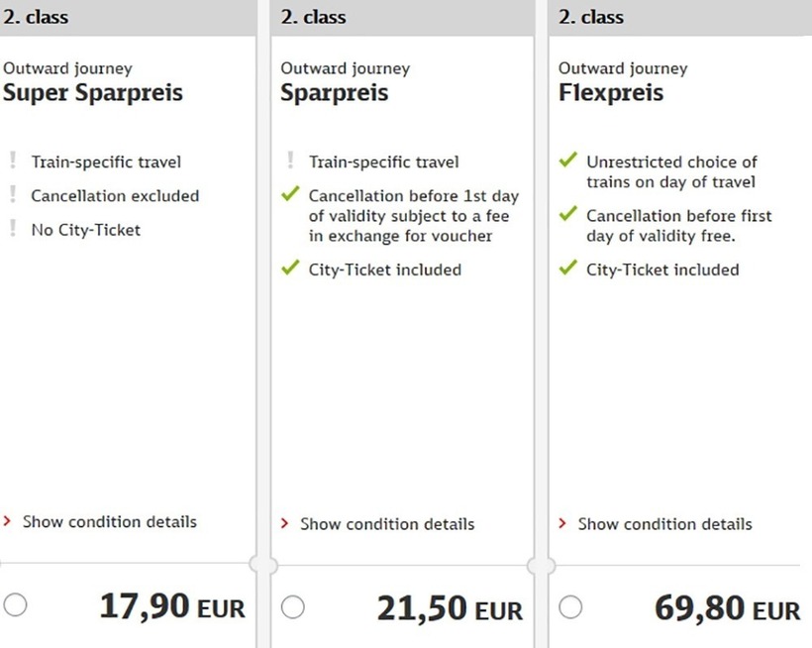Select the Super Sparpreis 17,90 EUR radio button
Image resolution: width=812 pixels, height=648 pixels.
[15, 605]
